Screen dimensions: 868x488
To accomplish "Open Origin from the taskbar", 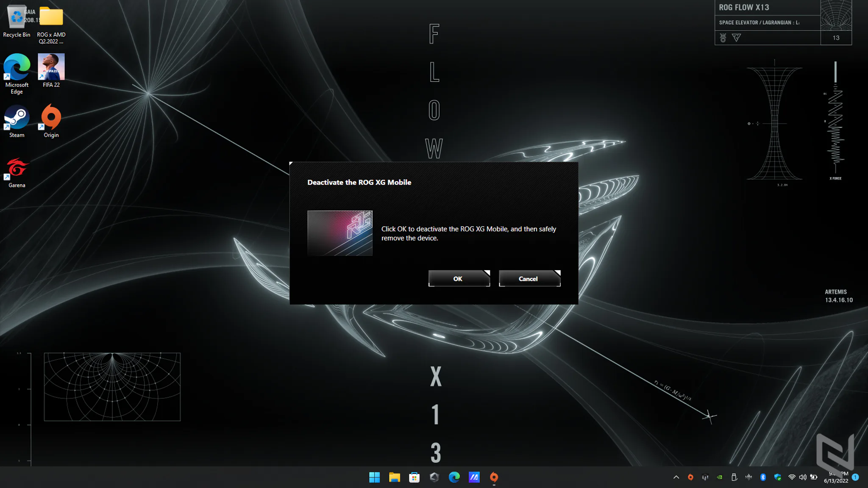I will (494, 477).
